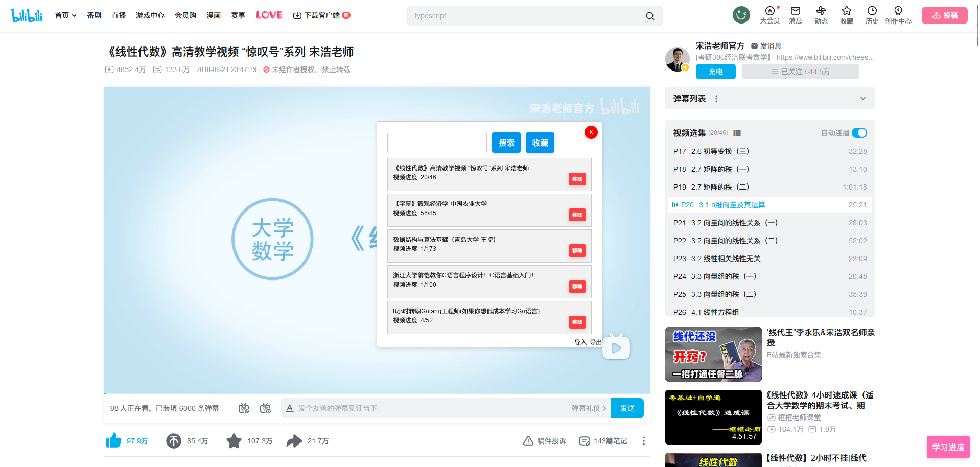This screenshot has height=467, width=980.
Task: Open more options beside notes
Action: 644,441
